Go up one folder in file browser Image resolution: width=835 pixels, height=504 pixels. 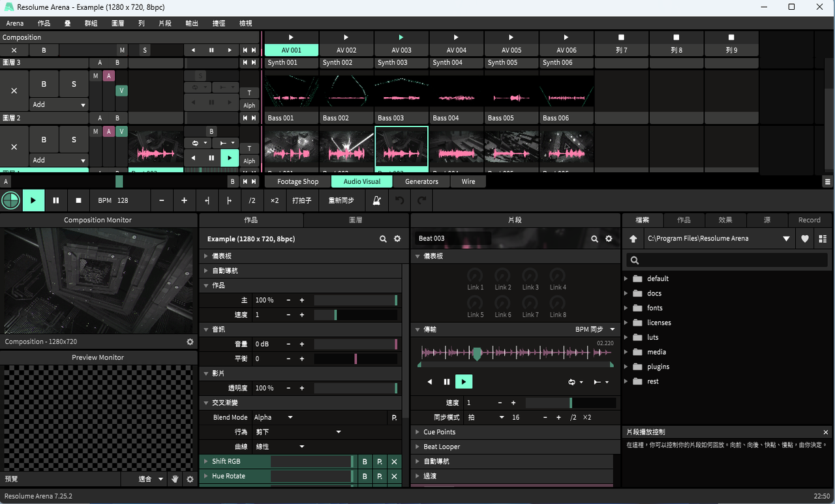[633, 239]
